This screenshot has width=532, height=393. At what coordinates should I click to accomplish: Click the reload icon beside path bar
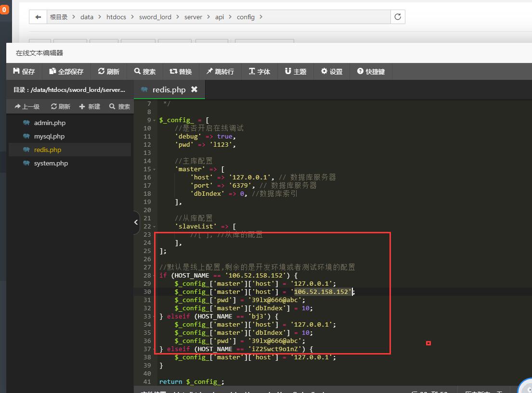click(x=398, y=17)
